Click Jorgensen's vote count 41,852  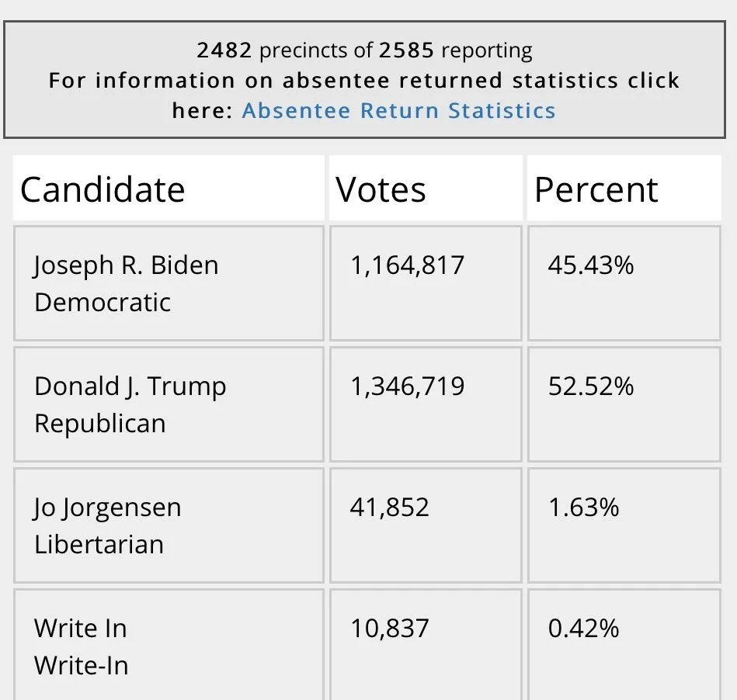pyautogui.click(x=389, y=508)
